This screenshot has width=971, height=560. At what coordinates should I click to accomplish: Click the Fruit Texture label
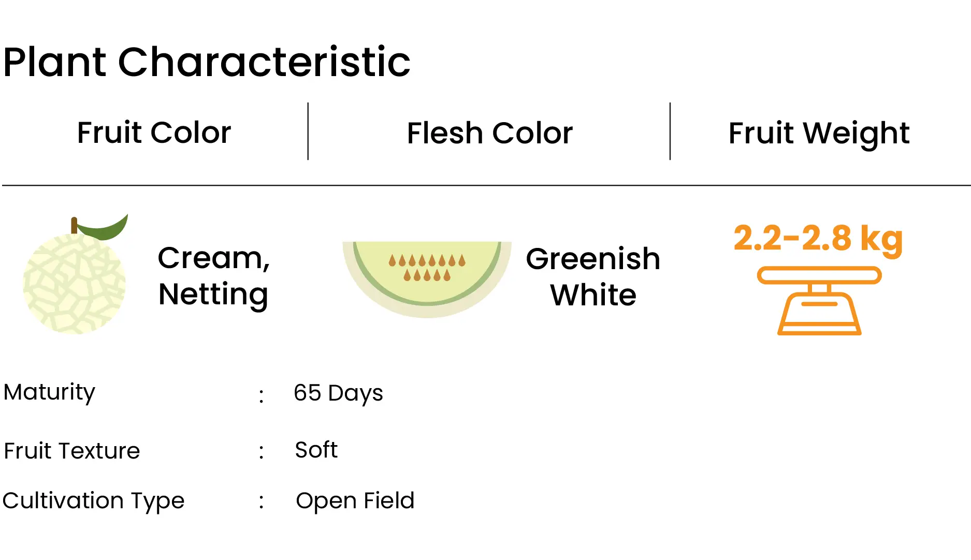point(71,451)
